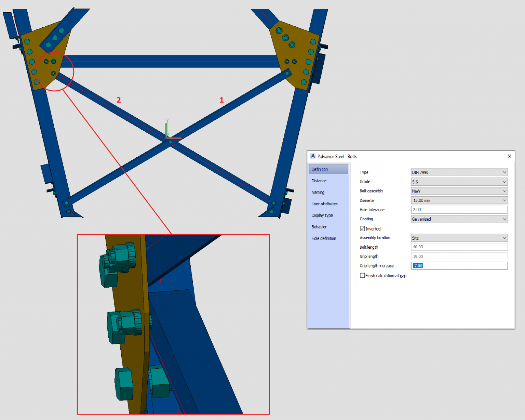525x420 pixels.
Task: Open the Diameter dropdown showing 16.00 mm
Action: pyautogui.click(x=505, y=200)
